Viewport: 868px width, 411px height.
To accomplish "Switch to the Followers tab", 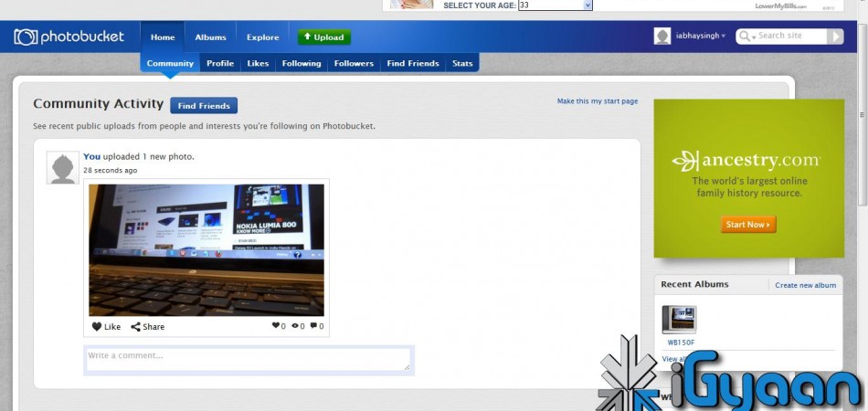I will (x=354, y=64).
